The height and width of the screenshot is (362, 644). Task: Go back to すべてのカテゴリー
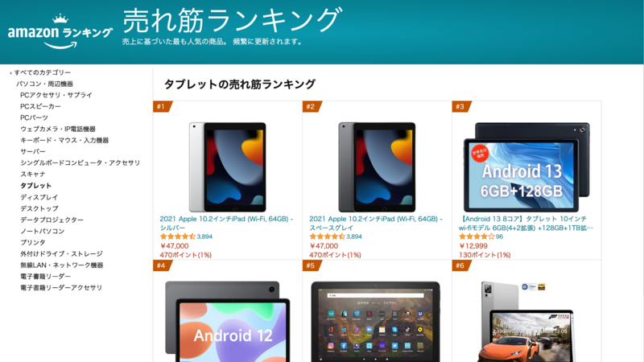[40, 72]
